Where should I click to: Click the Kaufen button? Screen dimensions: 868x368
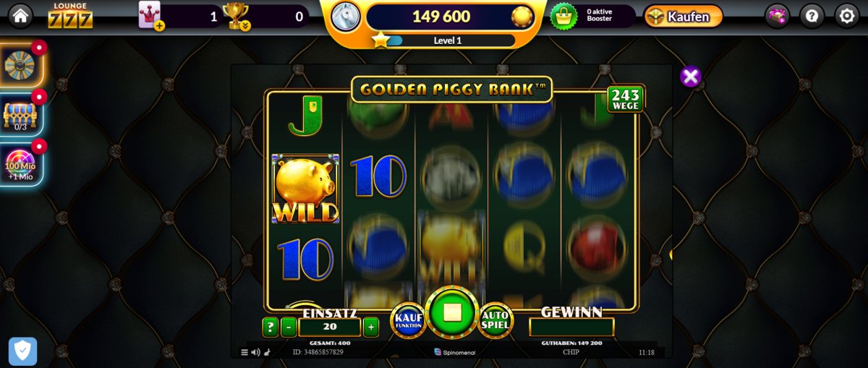[684, 16]
